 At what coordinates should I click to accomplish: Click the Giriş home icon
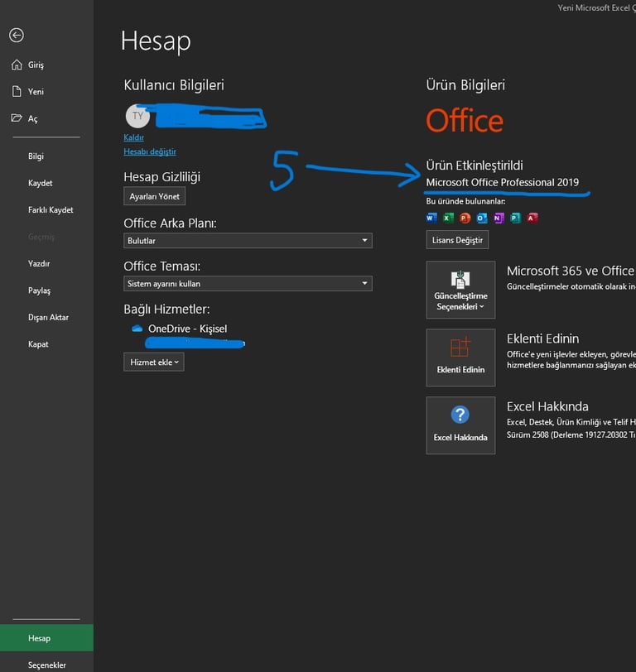coord(17,65)
